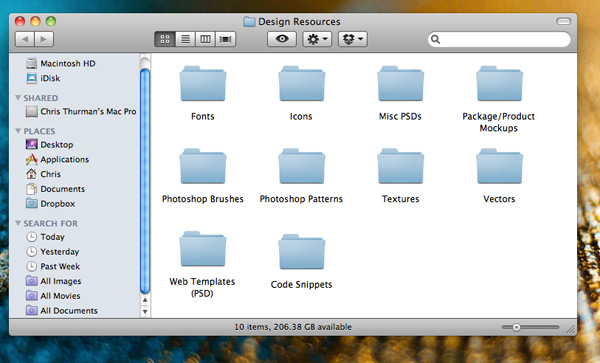Select the Textures folder
Screen dimensions: 600x363
tap(400, 166)
